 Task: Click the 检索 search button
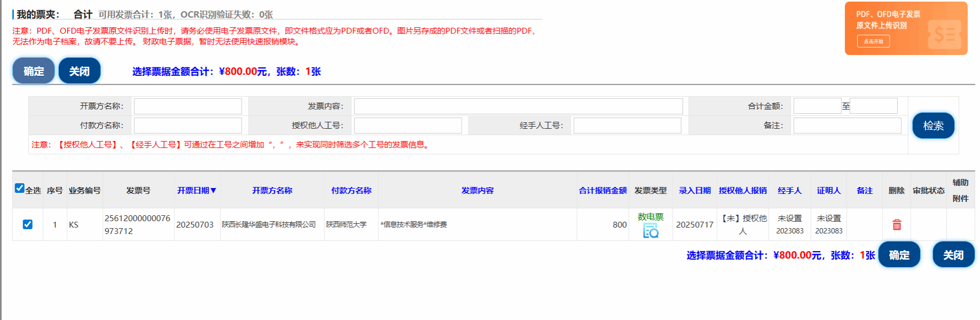[933, 126]
